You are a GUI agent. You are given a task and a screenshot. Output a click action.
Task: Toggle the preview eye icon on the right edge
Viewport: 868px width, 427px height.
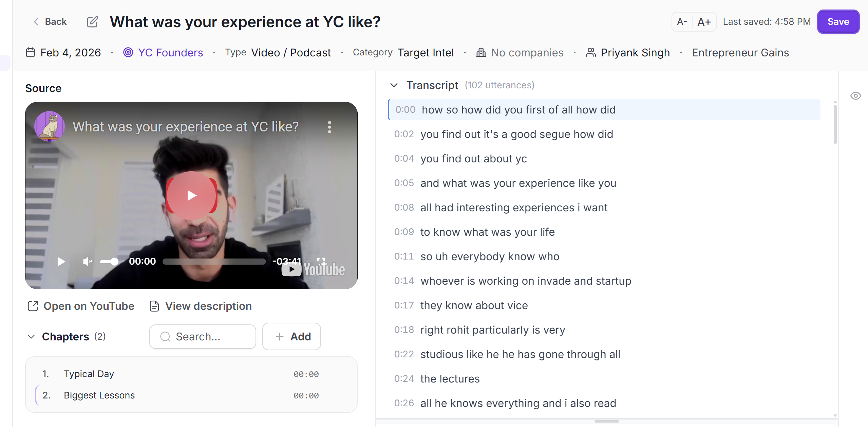pyautogui.click(x=855, y=96)
